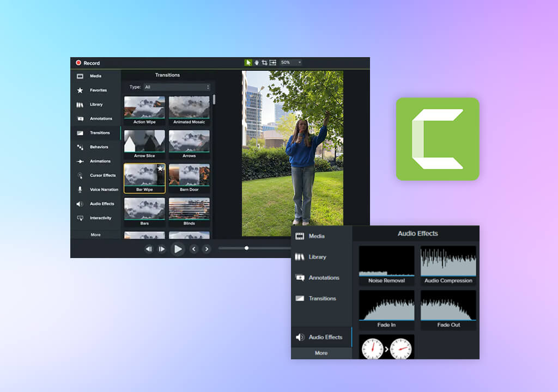Open the Type: All transitions dropdown

coord(177,87)
